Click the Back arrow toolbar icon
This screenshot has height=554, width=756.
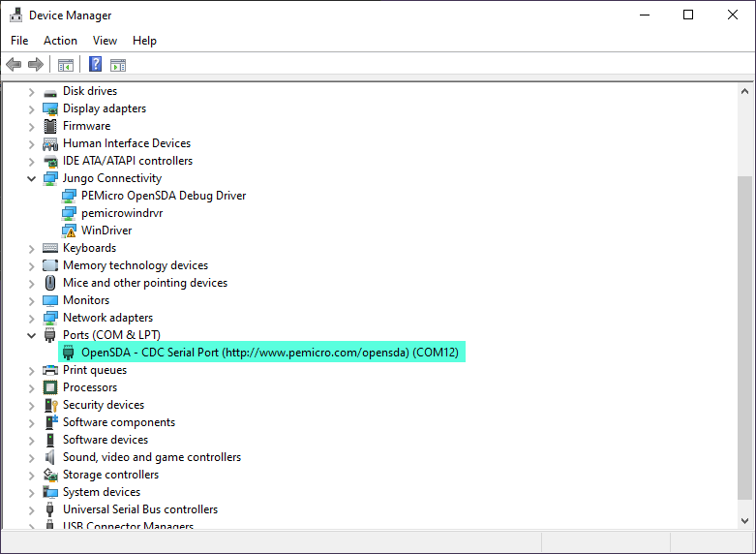pyautogui.click(x=14, y=64)
